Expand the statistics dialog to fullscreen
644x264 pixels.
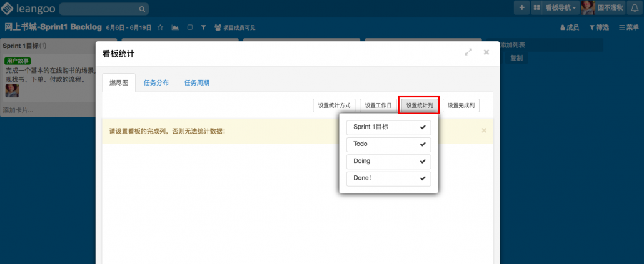pos(468,53)
